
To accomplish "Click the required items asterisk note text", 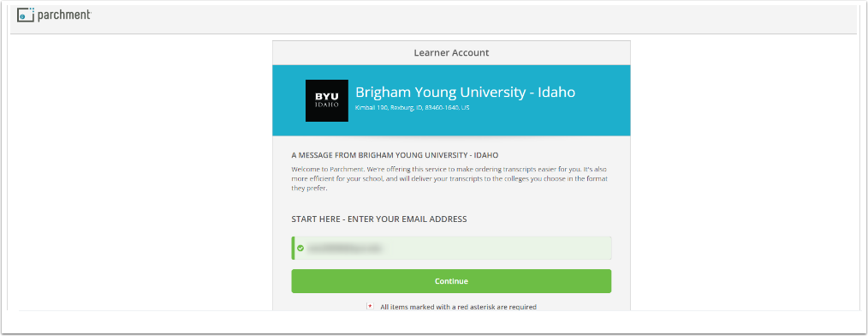I will [458, 307].
